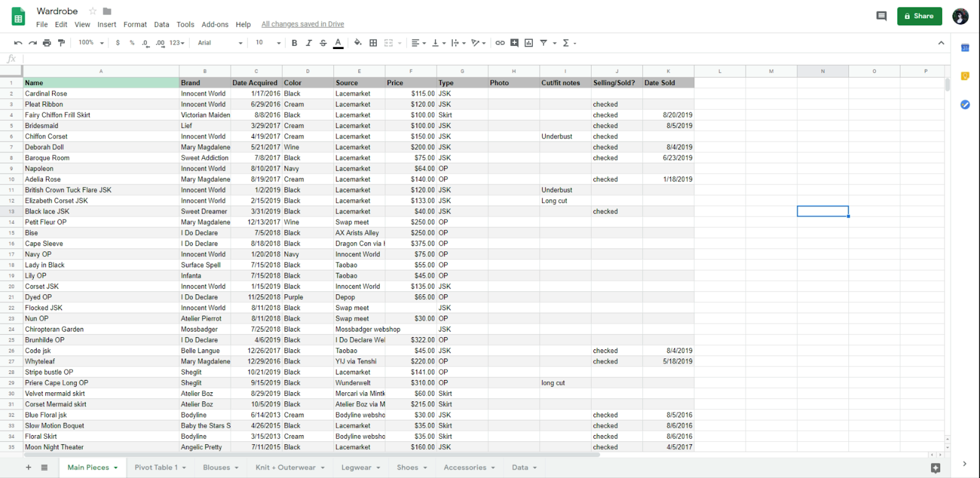980x478 pixels.
Task: Click the Insert chart icon
Action: pyautogui.click(x=529, y=43)
